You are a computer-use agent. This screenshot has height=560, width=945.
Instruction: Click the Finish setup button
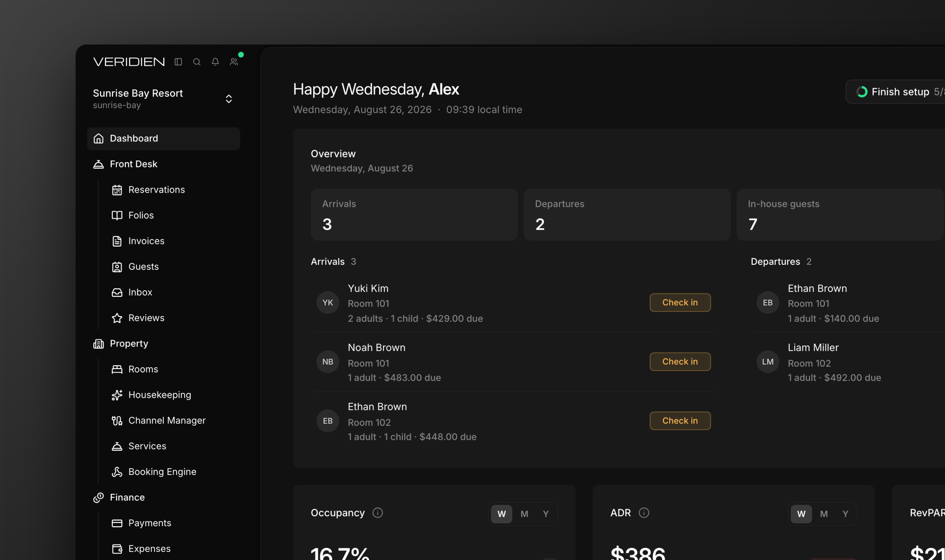pyautogui.click(x=895, y=92)
